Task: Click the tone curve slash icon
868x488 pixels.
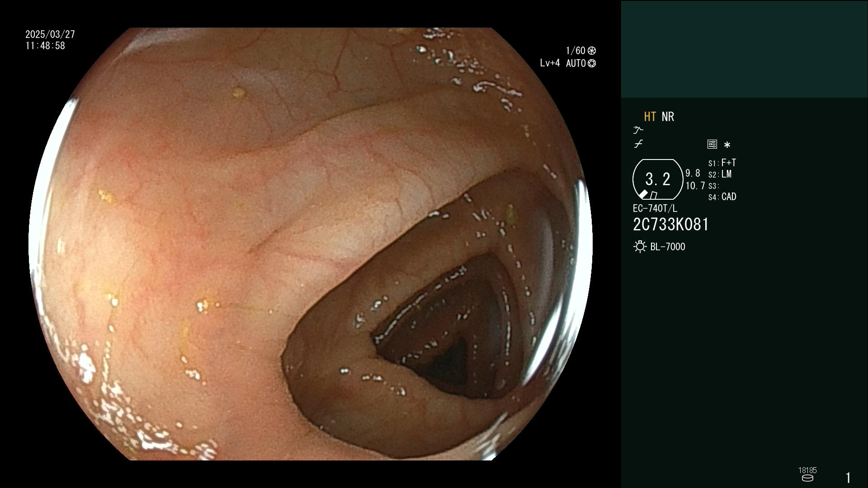Action: 638,144
